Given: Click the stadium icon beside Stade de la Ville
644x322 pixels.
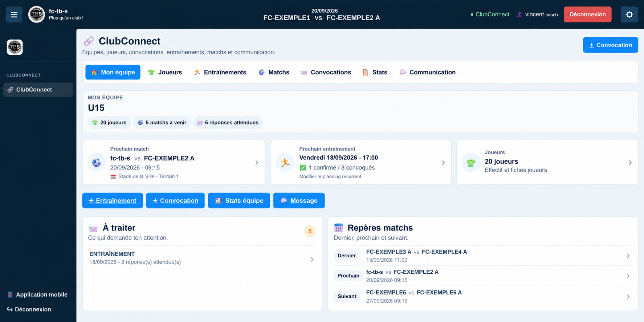Looking at the screenshot, I should click(x=113, y=176).
